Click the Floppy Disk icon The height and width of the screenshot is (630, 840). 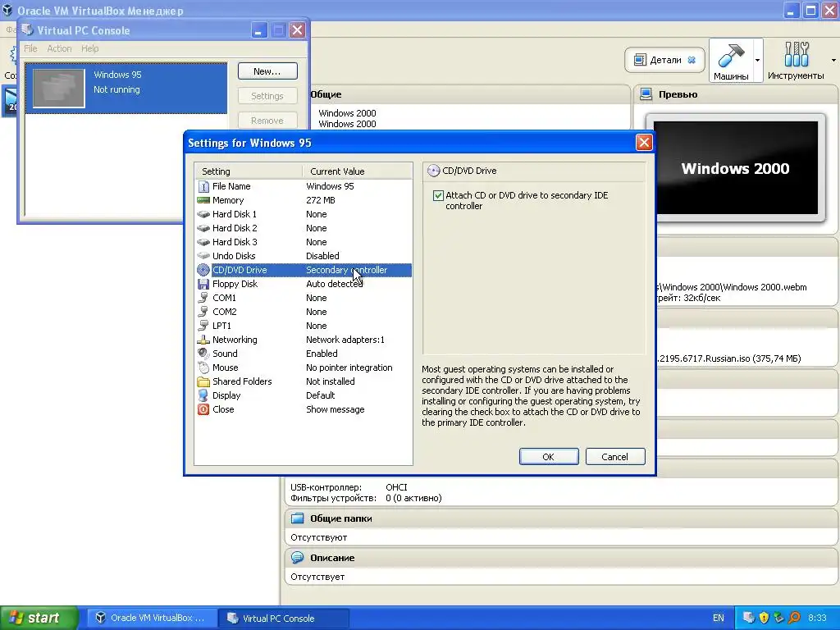tap(203, 284)
